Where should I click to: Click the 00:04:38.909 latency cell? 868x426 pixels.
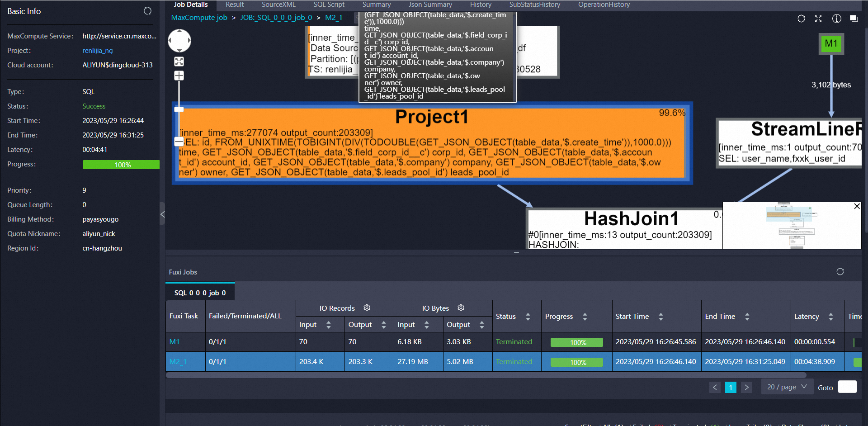[817, 362]
